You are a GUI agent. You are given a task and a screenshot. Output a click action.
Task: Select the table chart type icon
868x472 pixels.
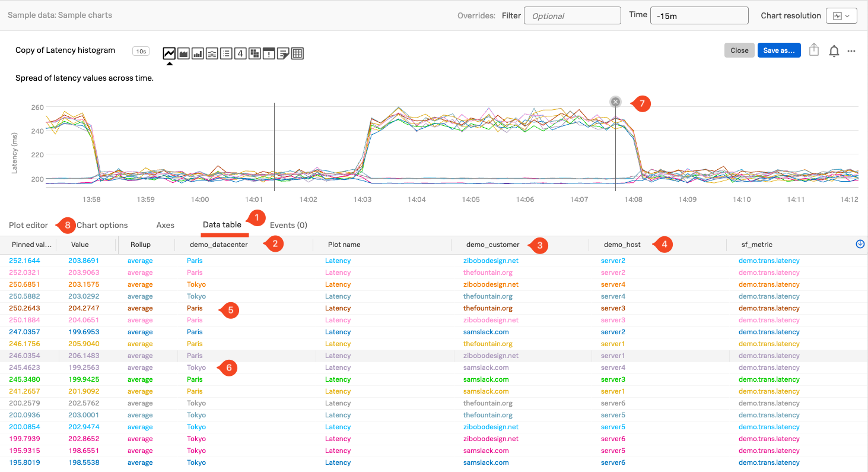point(297,53)
